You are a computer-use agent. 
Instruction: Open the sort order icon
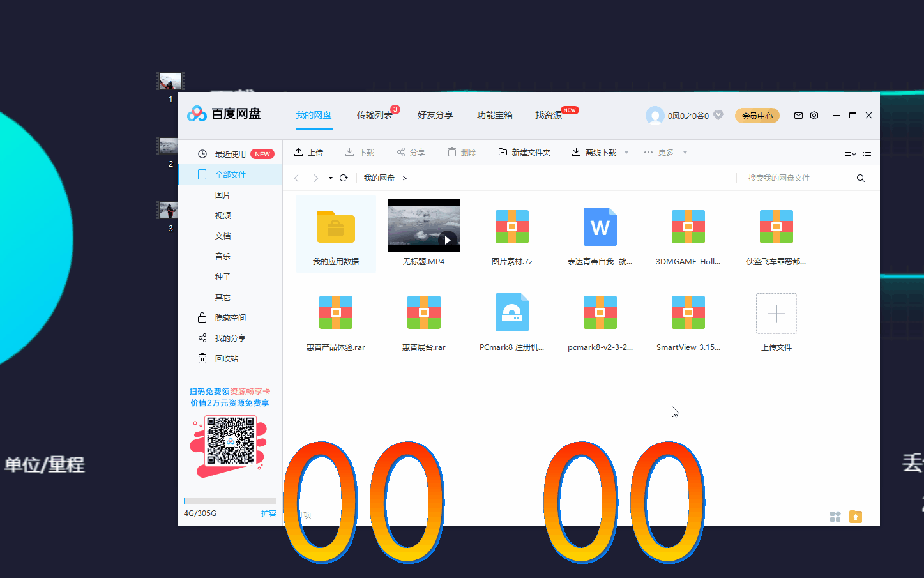tap(850, 152)
